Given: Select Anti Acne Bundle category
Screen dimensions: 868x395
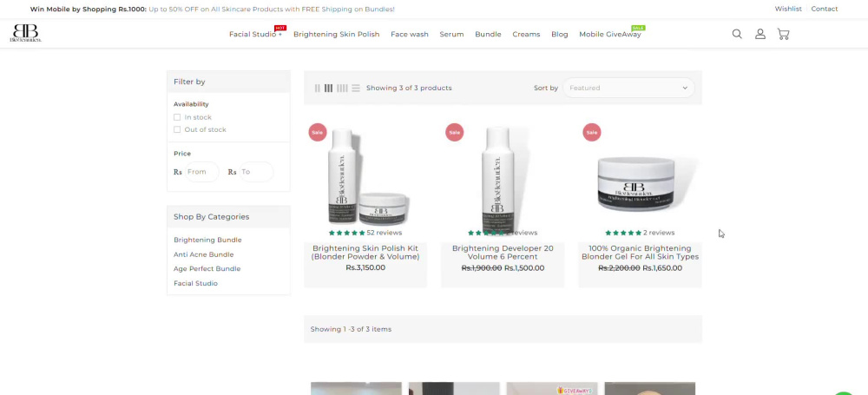Looking at the screenshot, I should coord(204,254).
